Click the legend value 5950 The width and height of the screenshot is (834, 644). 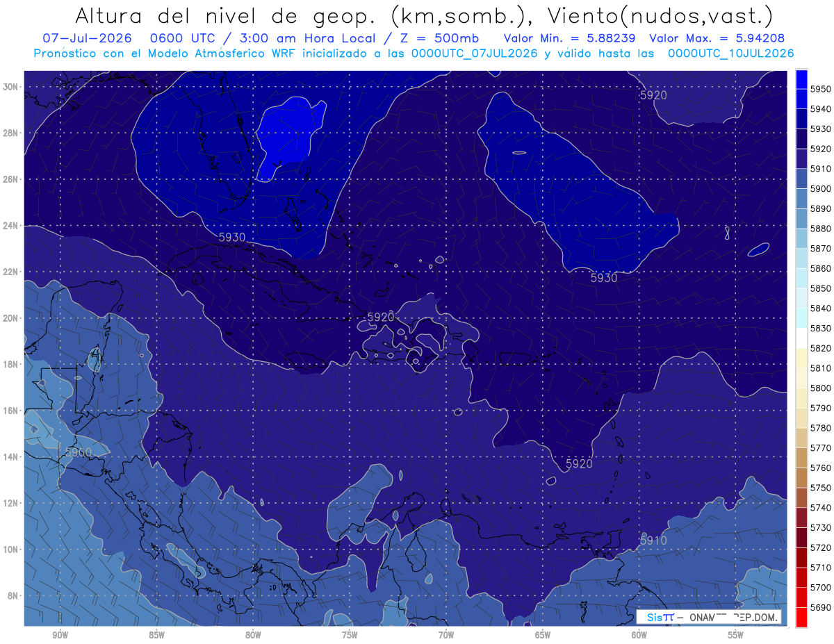tap(820, 89)
